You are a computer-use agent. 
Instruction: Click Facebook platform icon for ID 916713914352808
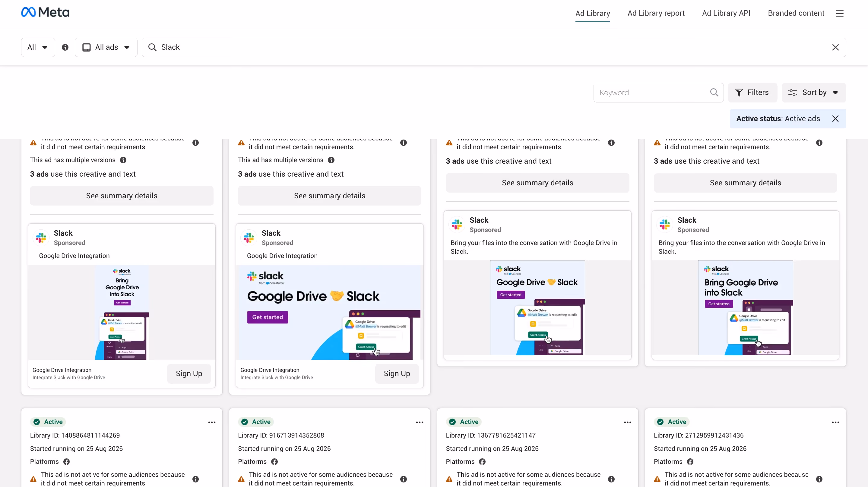[275, 462]
